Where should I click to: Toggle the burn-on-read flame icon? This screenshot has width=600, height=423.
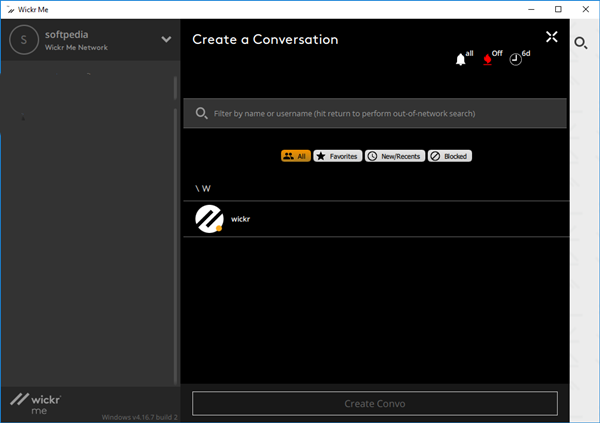(x=488, y=60)
